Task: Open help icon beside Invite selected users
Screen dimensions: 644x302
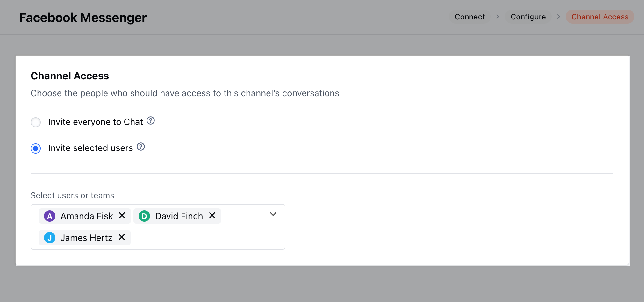Action: [141, 147]
